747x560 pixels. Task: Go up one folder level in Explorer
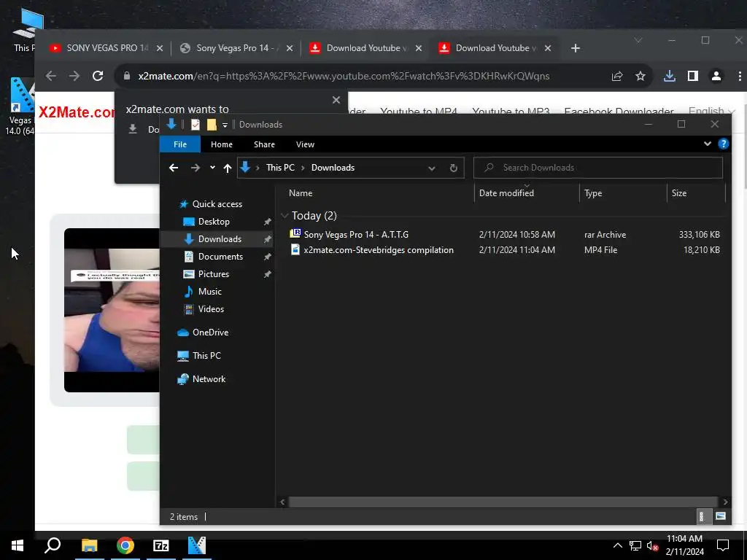[228, 168]
